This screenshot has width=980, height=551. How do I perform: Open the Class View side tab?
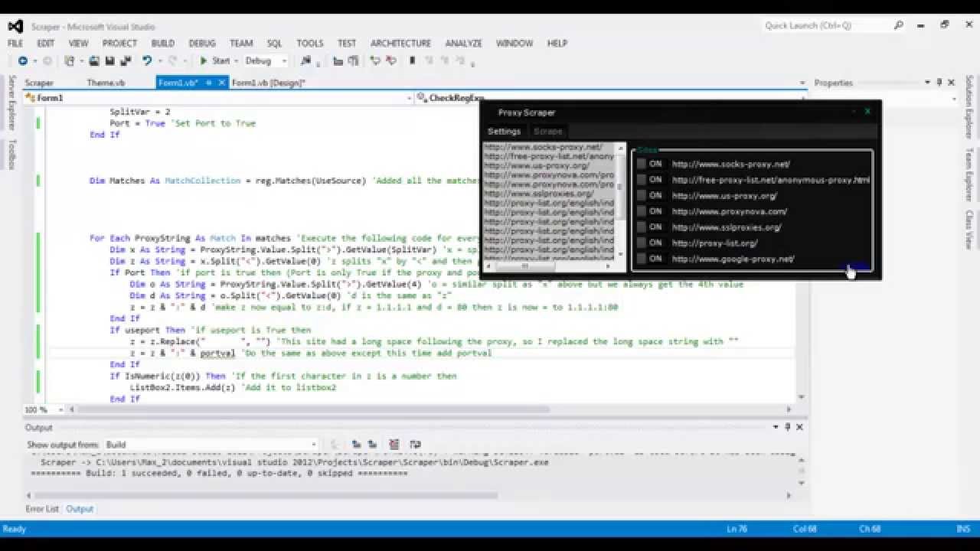point(969,229)
